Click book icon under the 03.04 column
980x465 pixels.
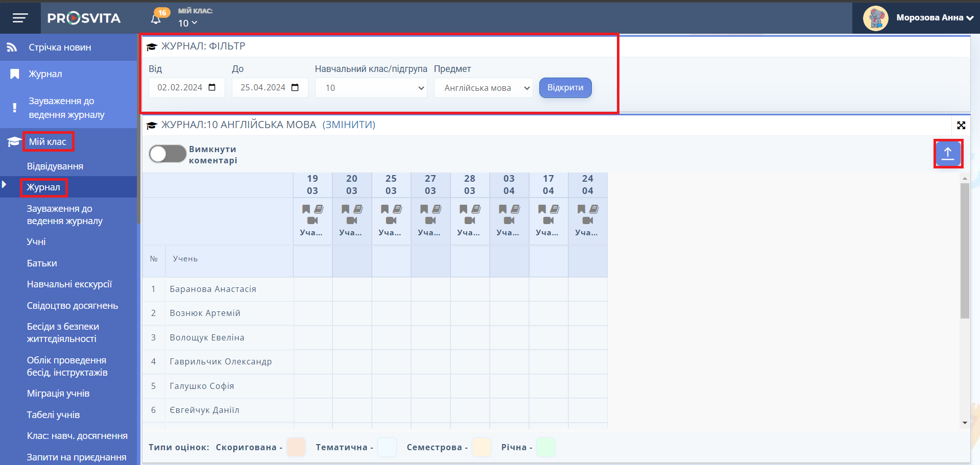click(515, 209)
